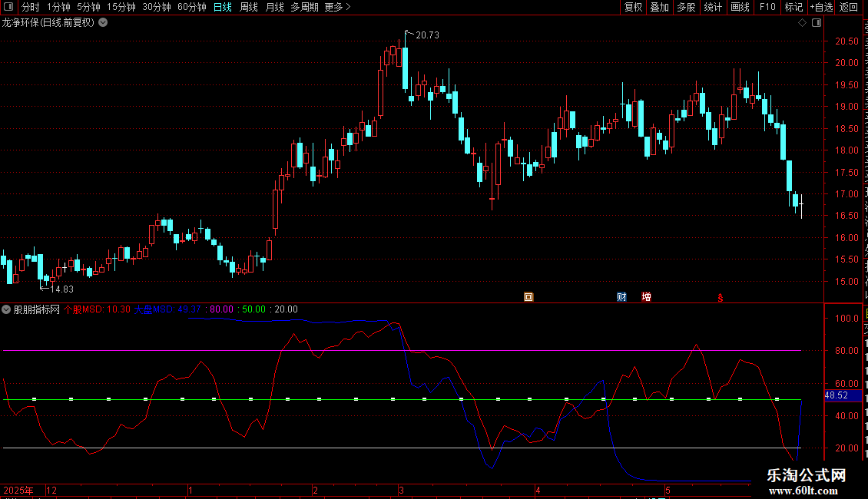Click the 回 event marker on chart
The height and width of the screenshot is (499, 868).
528,297
